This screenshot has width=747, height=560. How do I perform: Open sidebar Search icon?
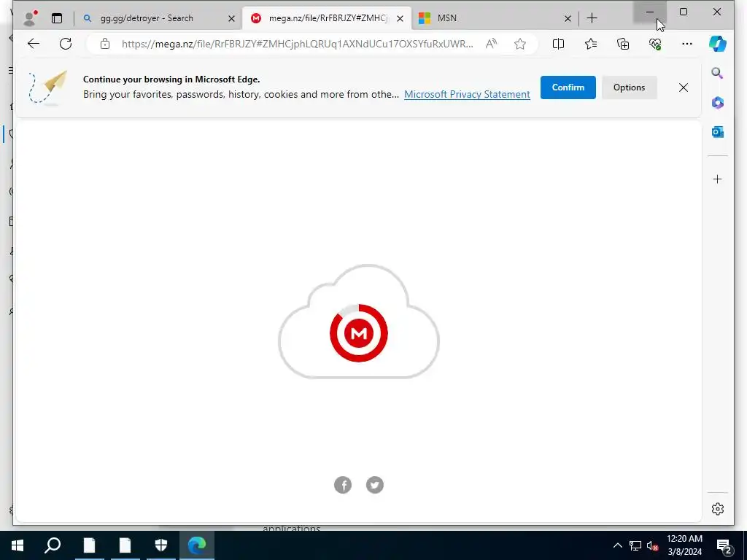click(x=718, y=74)
